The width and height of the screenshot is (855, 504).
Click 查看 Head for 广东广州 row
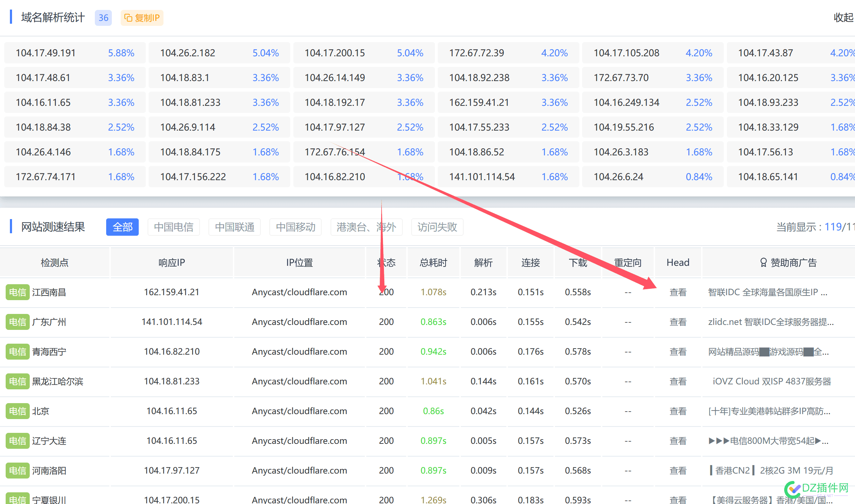click(678, 322)
